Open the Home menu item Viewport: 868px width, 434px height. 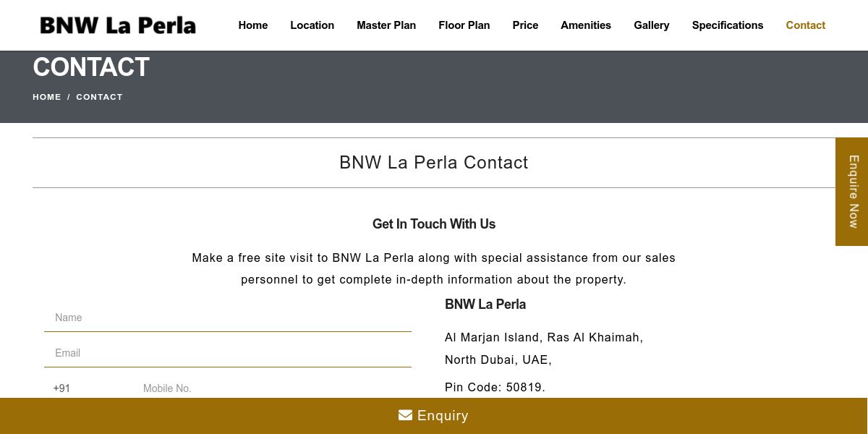pyautogui.click(x=253, y=25)
